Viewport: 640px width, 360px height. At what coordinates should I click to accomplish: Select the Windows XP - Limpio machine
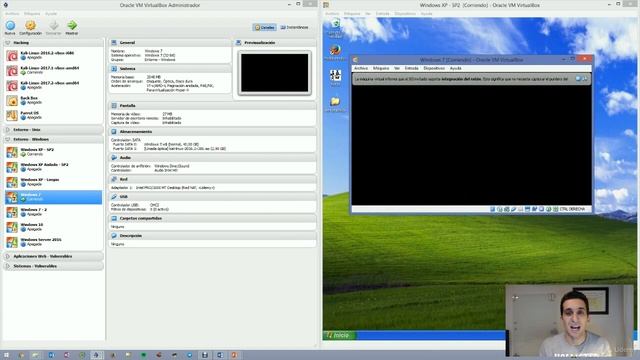coord(53,182)
